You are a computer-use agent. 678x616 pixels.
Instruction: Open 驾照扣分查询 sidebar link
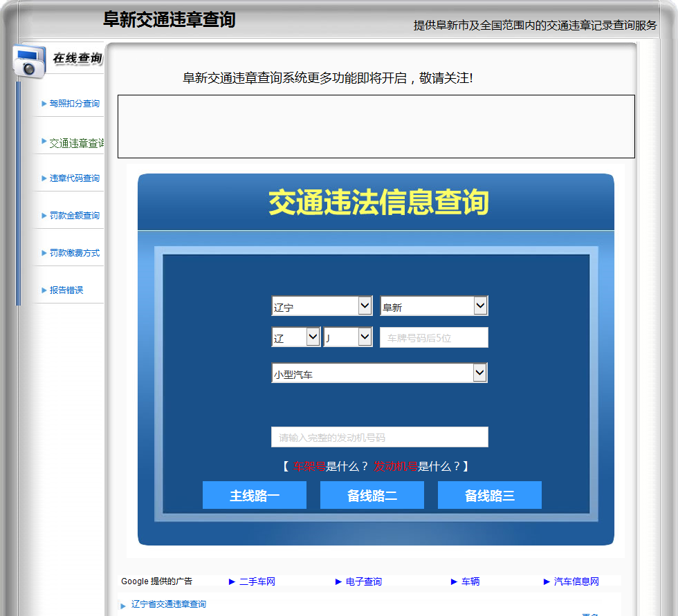tap(74, 104)
